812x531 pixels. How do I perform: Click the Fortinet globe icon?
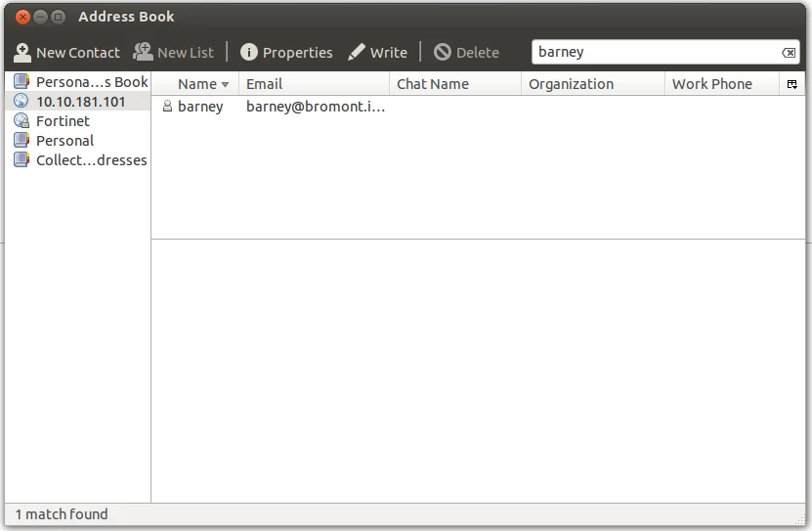[x=21, y=120]
